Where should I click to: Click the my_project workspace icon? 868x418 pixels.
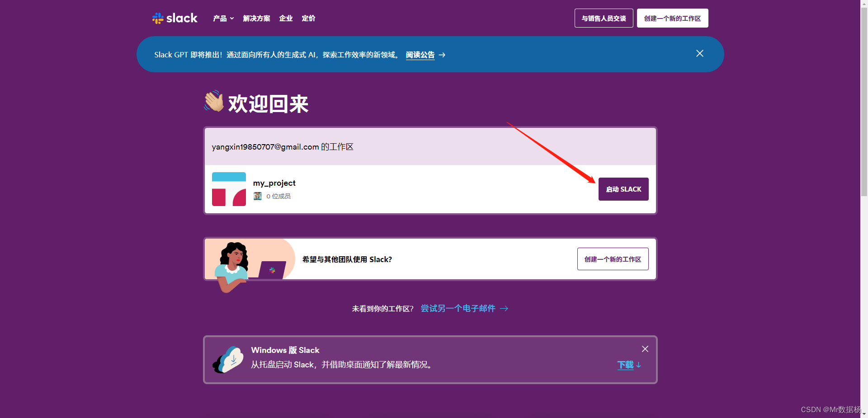[229, 189]
